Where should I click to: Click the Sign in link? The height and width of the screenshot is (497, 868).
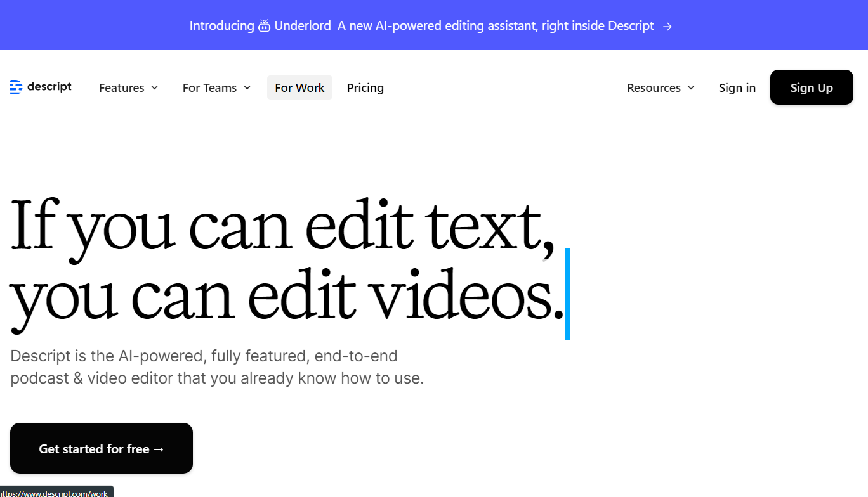pos(737,88)
